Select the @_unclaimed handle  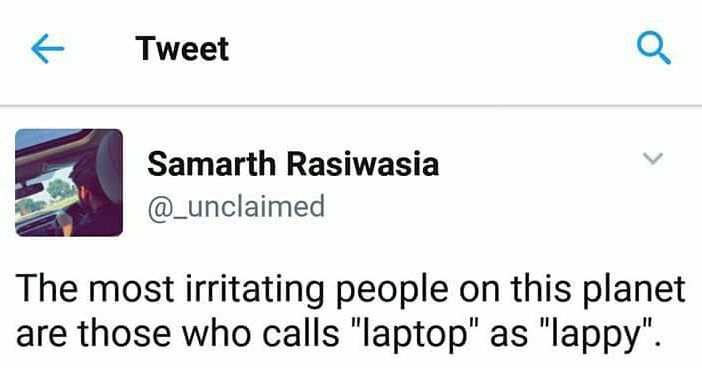[x=236, y=207]
